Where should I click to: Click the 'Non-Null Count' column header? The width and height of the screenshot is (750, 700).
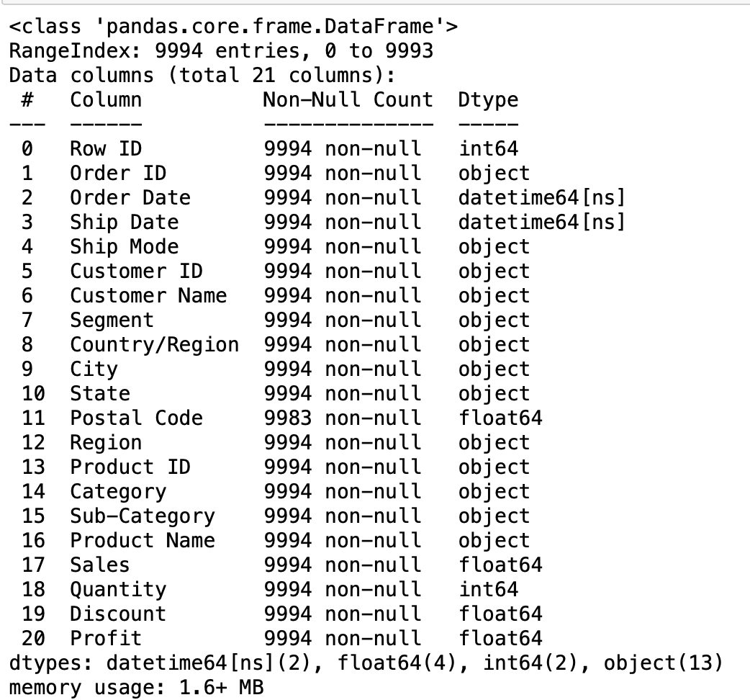[x=348, y=99]
